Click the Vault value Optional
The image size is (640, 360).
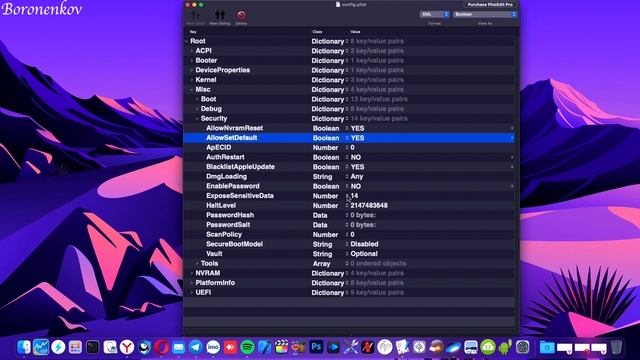tap(364, 254)
